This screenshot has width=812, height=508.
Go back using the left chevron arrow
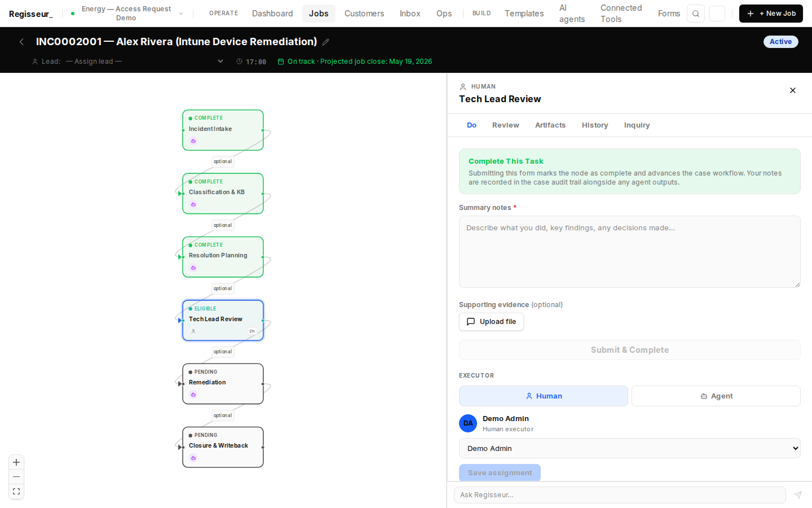click(21, 42)
